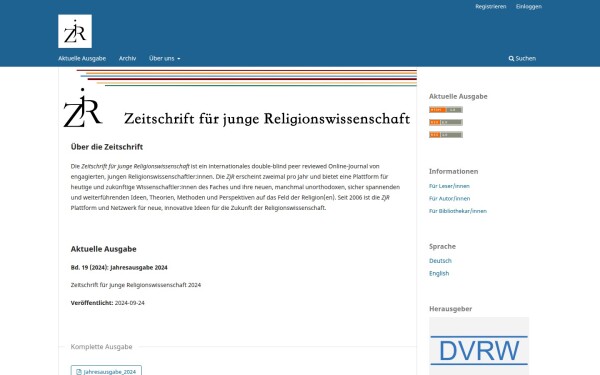Click the text Zeitschrift für junge Religionswissenschaft 2024
This screenshot has height=375, width=600.
[136, 285]
